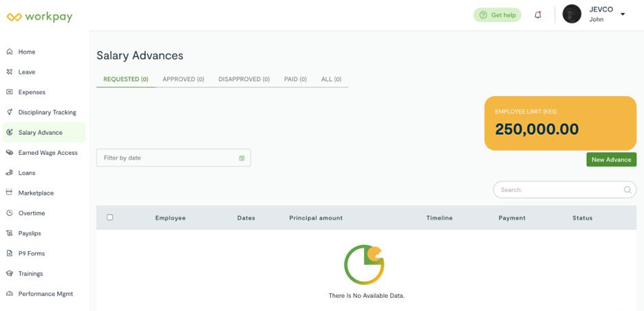Click the Leave icon in sidebar
The height and width of the screenshot is (311, 644).
point(10,72)
